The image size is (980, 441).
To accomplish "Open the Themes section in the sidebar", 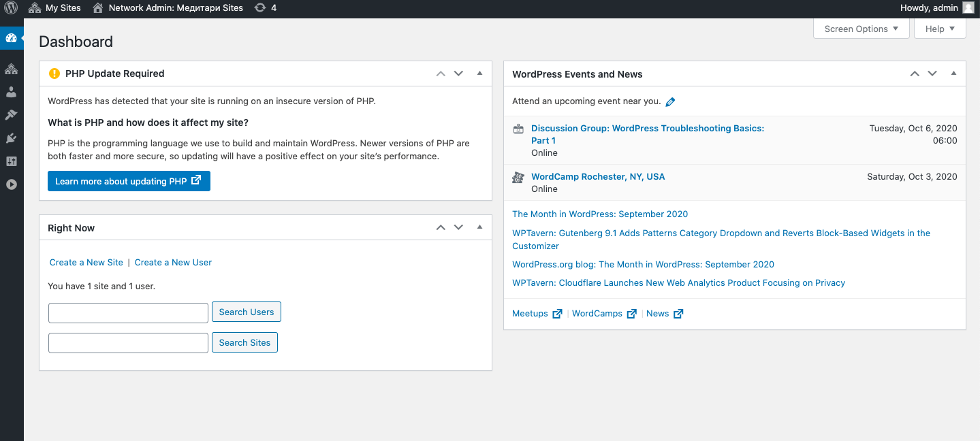I will click(11, 115).
